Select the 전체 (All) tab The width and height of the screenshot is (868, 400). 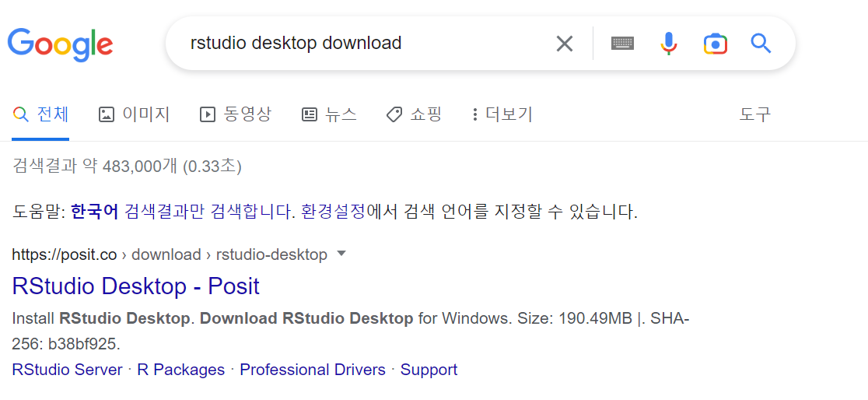[x=40, y=114]
